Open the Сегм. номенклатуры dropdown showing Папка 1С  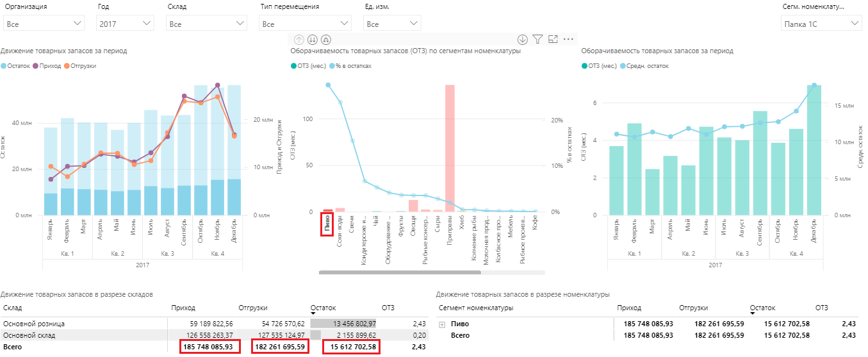coord(821,24)
